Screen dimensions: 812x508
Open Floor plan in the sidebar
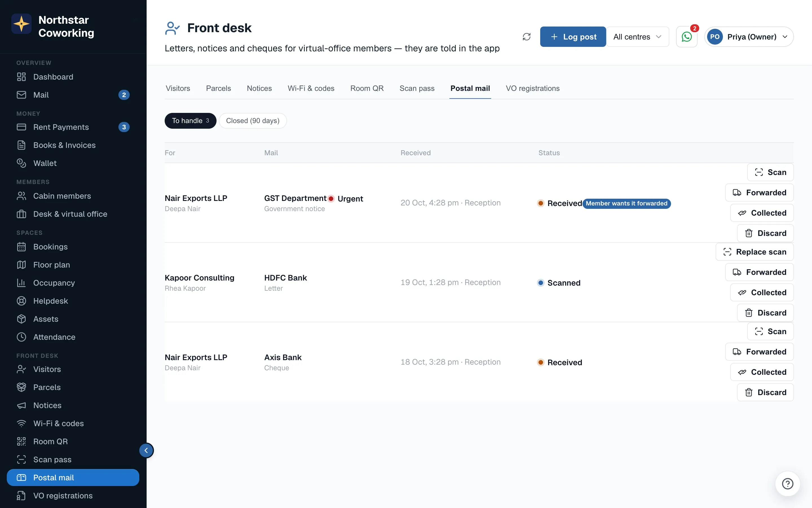(x=73, y=265)
